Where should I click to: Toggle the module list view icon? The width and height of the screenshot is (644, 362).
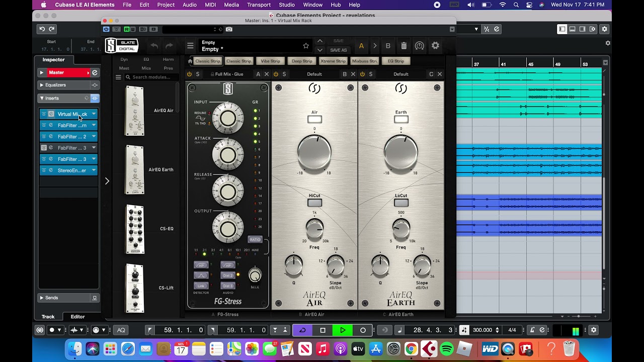[x=118, y=77]
